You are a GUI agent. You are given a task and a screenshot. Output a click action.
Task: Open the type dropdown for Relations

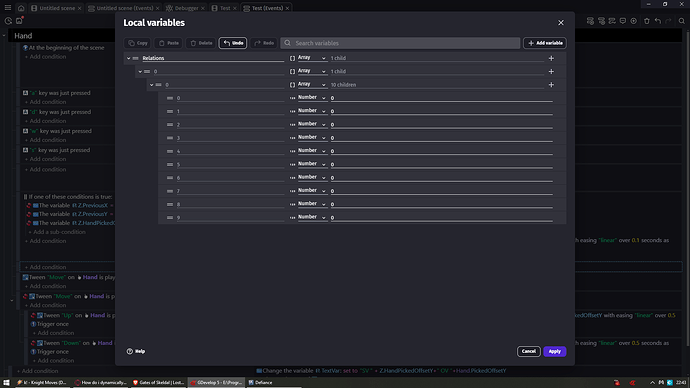tap(312, 58)
